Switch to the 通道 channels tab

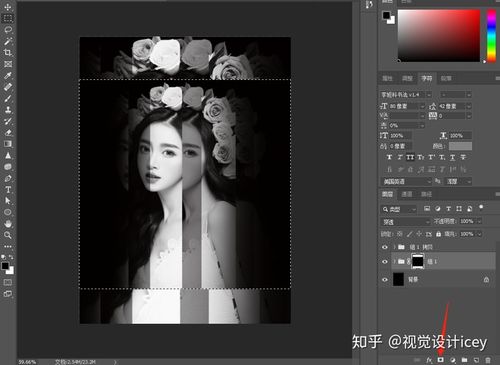pos(407,194)
